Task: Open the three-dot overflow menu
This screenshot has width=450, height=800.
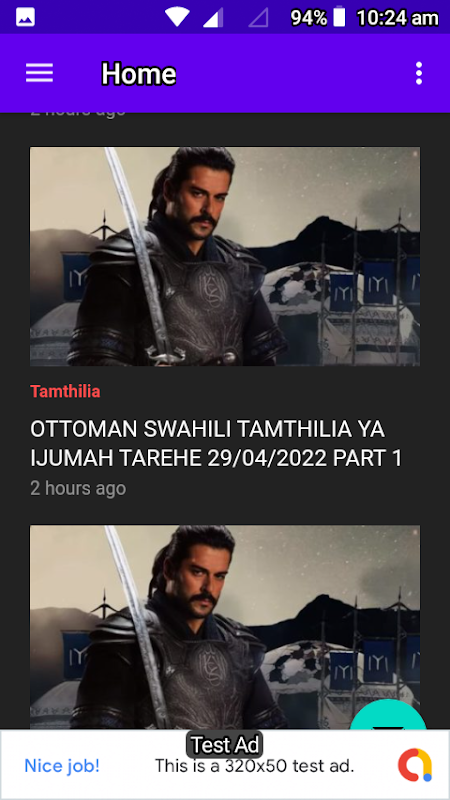Action: (419, 73)
